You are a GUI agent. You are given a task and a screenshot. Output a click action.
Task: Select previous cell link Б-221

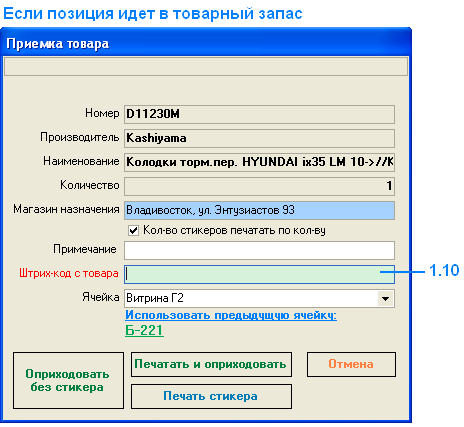144,330
